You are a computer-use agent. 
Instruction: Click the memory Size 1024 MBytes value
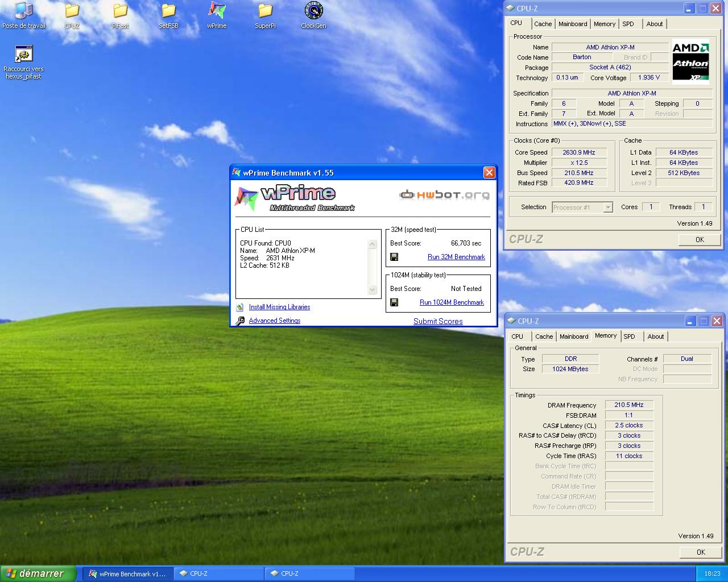[570, 369]
